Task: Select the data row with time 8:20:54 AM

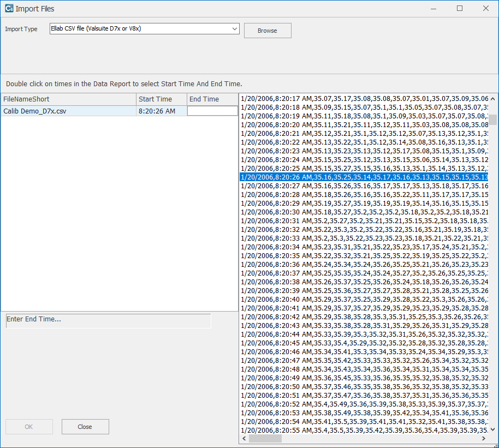Action: tap(364, 422)
